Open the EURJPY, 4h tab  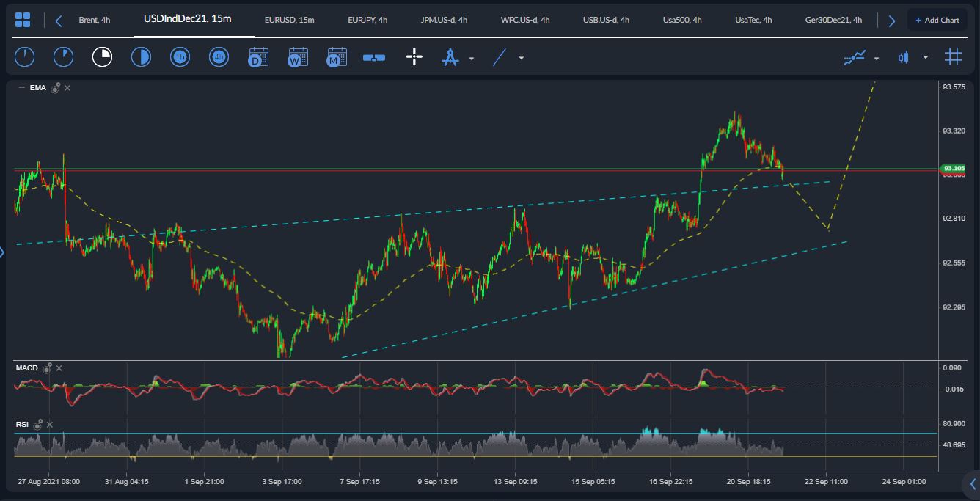367,20
